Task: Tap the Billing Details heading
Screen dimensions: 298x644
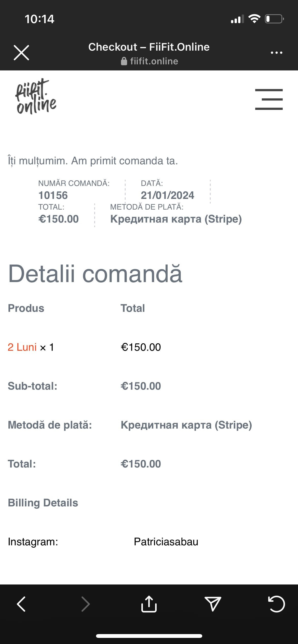Action: point(43,503)
